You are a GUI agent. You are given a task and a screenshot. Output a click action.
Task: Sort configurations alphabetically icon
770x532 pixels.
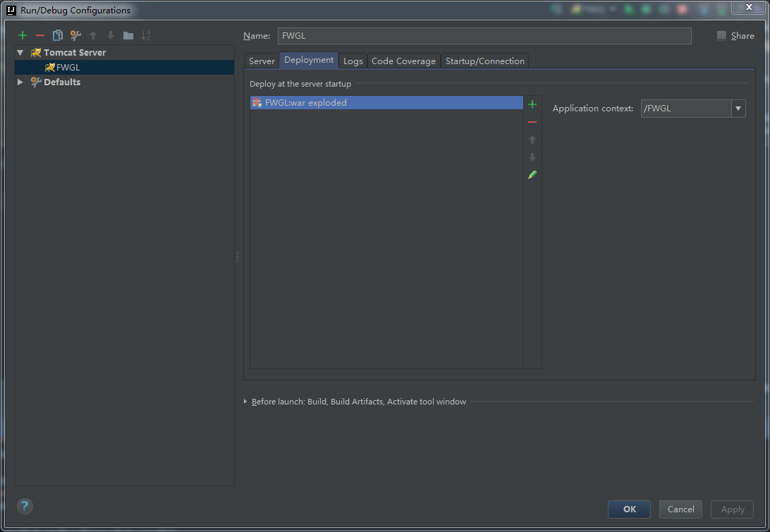click(146, 35)
